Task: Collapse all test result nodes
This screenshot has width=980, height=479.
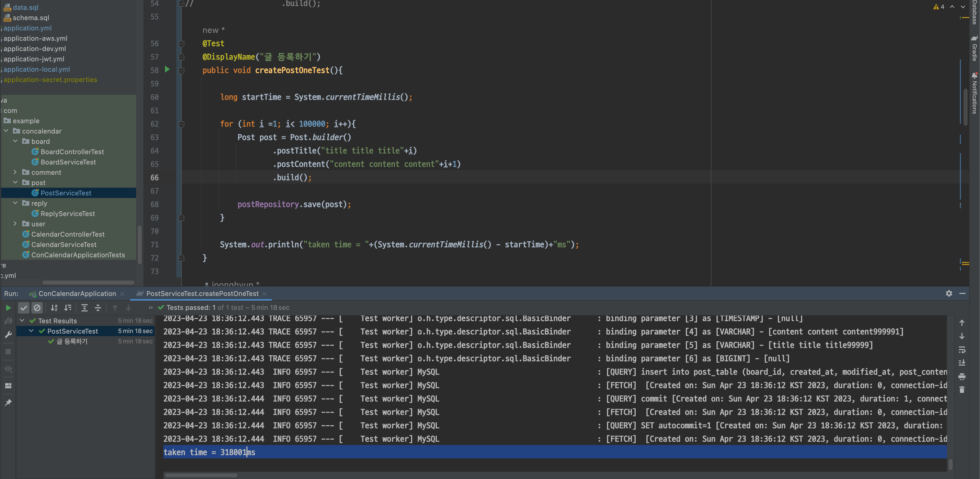Action: (98, 307)
